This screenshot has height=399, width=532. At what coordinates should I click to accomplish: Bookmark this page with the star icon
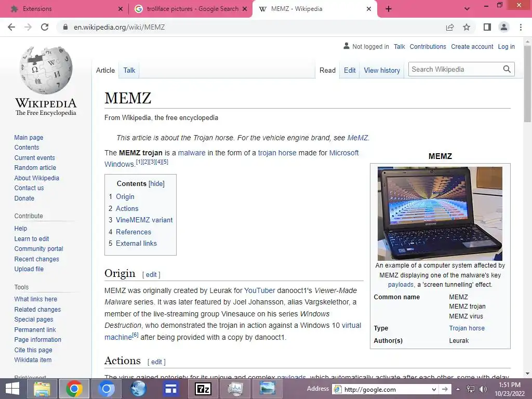point(467,27)
